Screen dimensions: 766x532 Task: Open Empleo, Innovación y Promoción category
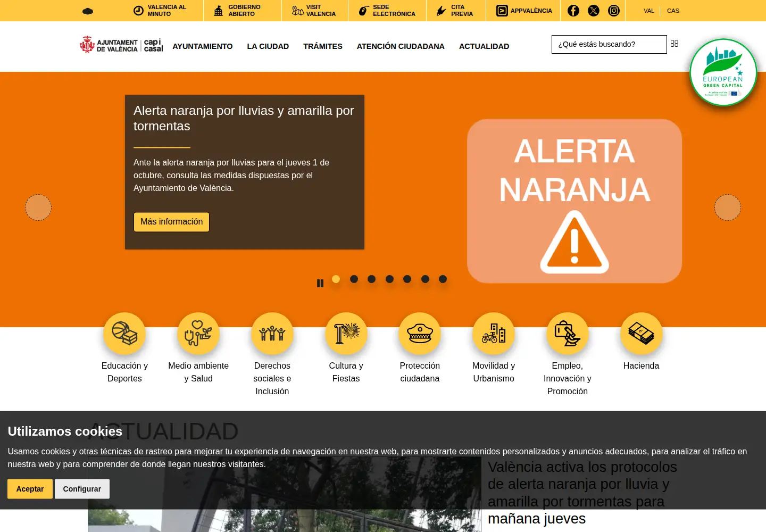(568, 354)
